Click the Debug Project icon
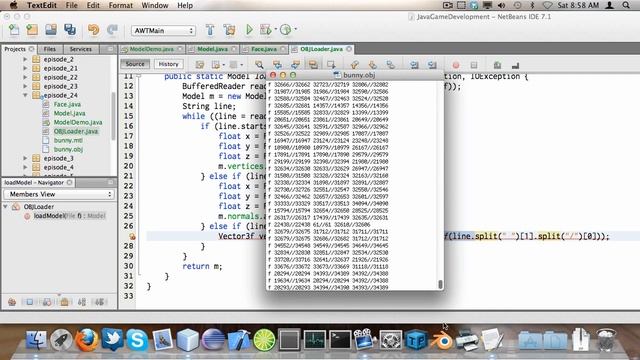Screen dimensions: 640x360 click(266, 30)
